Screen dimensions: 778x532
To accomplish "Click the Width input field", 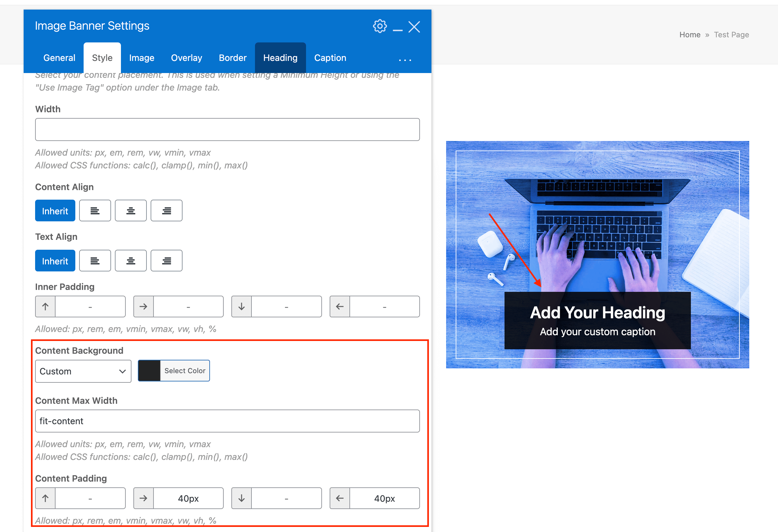I will point(227,129).
